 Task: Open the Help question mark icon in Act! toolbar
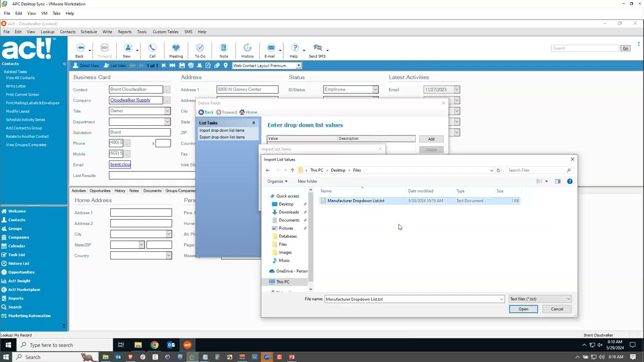tap(295, 48)
